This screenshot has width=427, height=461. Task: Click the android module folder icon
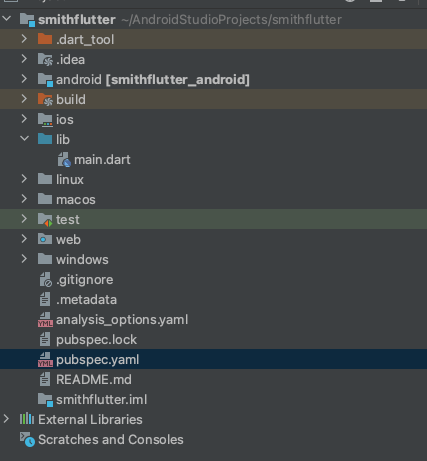click(x=45, y=80)
